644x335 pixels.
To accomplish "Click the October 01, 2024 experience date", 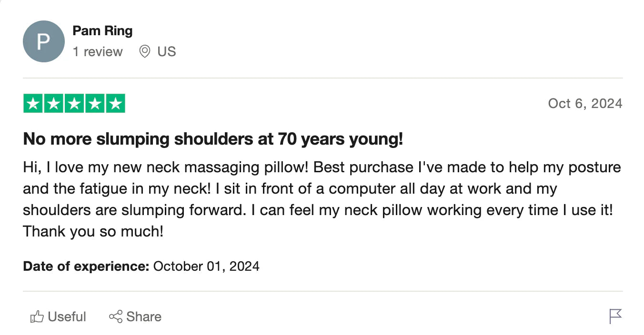I will [206, 266].
